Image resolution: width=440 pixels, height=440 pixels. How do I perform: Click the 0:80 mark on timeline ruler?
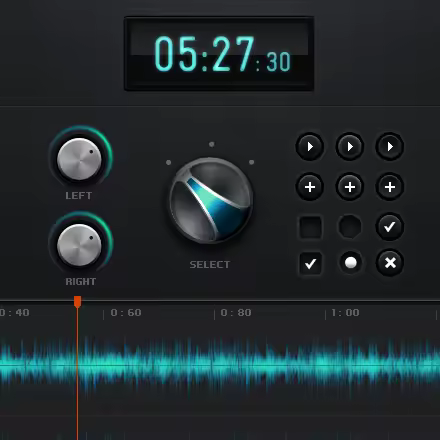236,313
